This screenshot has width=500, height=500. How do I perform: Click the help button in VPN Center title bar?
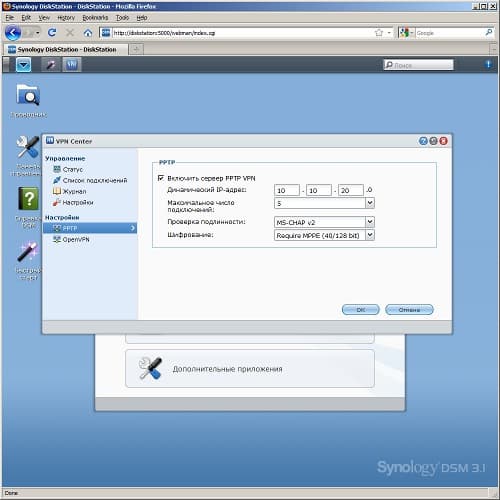(423, 141)
